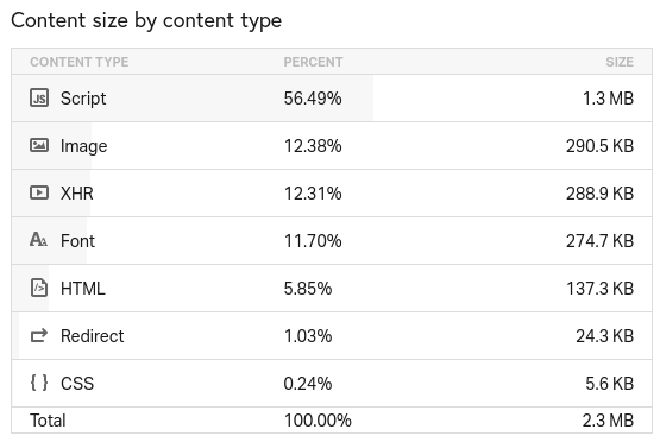Click the Total row label
660x442 pixels.
click(48, 420)
